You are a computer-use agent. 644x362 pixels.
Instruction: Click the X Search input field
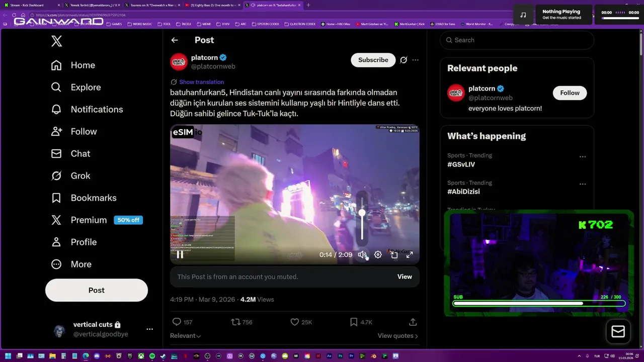[x=517, y=40]
